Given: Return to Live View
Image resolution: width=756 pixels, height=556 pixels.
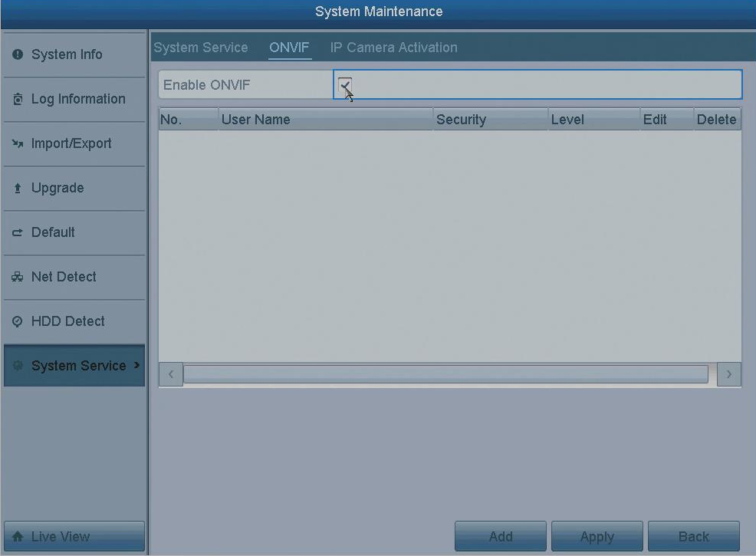Looking at the screenshot, I should (74, 537).
